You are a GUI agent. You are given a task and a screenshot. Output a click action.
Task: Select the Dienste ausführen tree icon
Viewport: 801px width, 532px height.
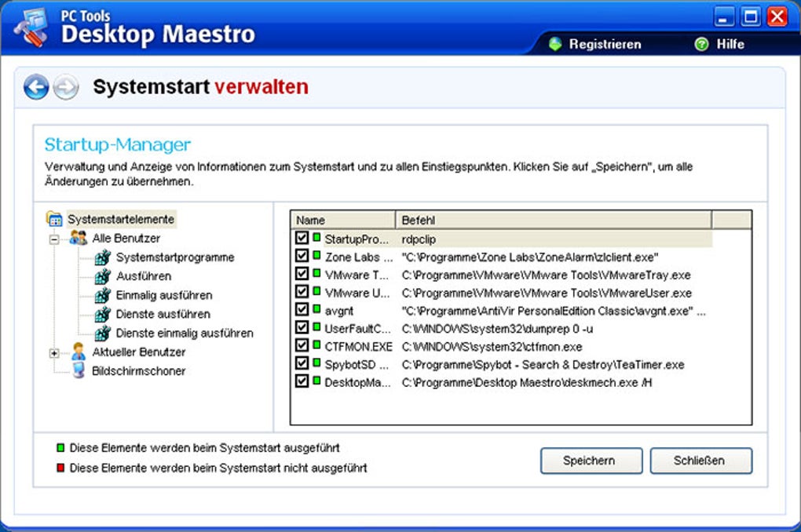[x=102, y=314]
